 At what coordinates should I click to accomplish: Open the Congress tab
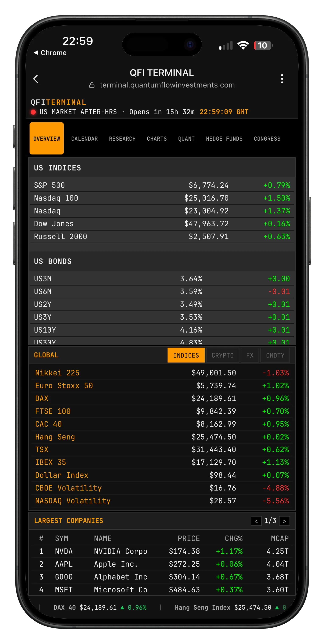click(x=267, y=139)
